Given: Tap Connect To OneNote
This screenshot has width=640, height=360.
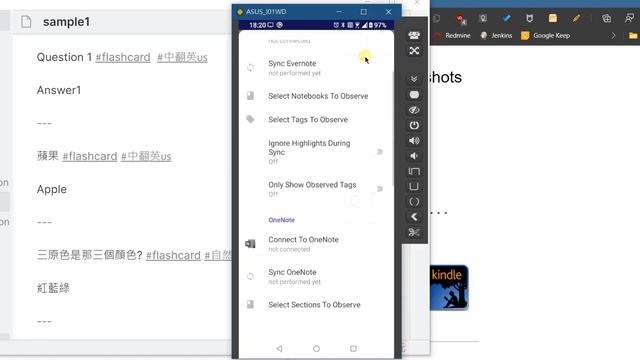Looking at the screenshot, I should (x=316, y=244).
